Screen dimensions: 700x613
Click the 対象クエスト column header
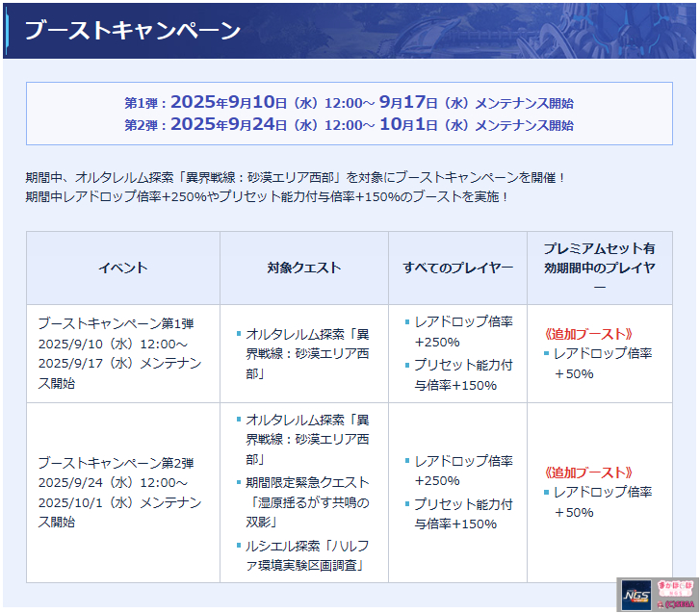click(304, 268)
